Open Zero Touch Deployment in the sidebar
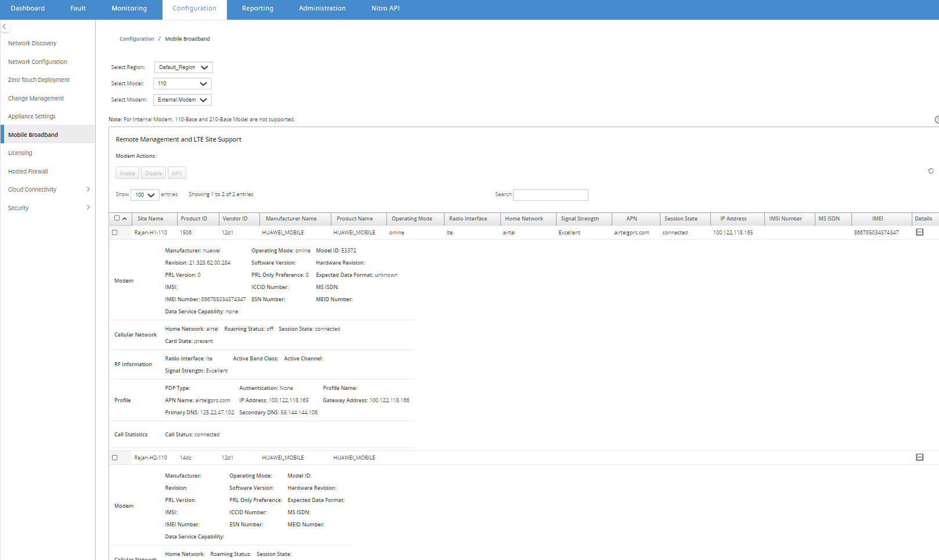The image size is (939, 560). pos(39,80)
